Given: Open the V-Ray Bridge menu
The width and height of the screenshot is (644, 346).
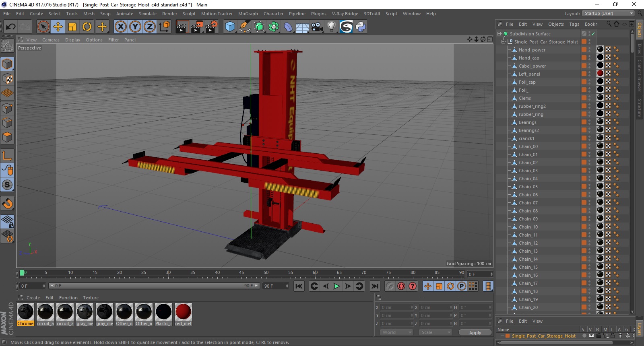Looking at the screenshot, I should pyautogui.click(x=345, y=14).
